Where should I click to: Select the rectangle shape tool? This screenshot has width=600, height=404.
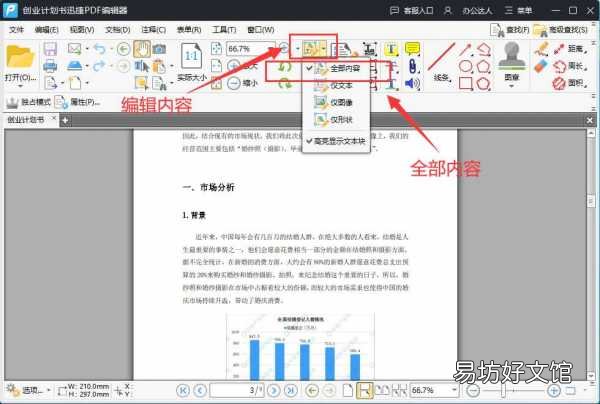pos(465,83)
